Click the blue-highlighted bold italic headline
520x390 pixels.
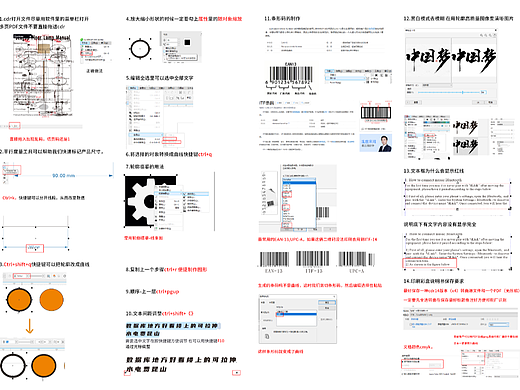(173, 329)
